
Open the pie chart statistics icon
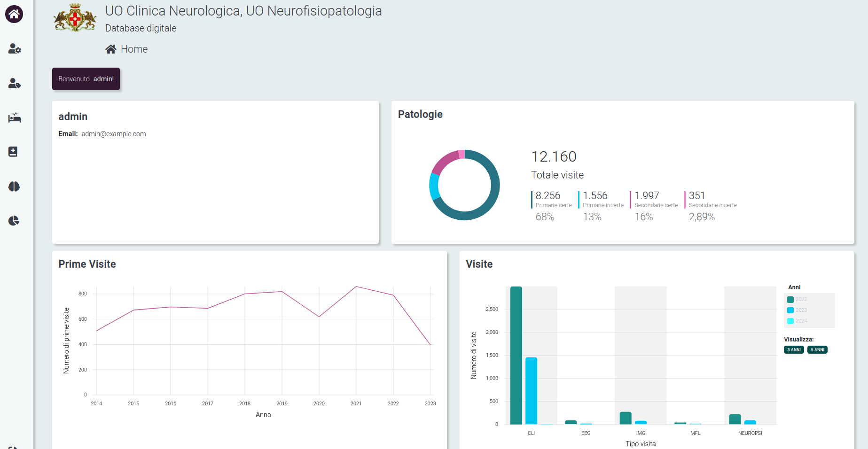[14, 221]
